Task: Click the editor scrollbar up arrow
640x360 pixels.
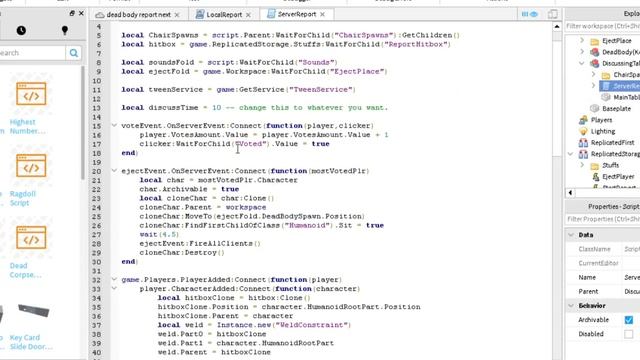Action: coord(557,27)
